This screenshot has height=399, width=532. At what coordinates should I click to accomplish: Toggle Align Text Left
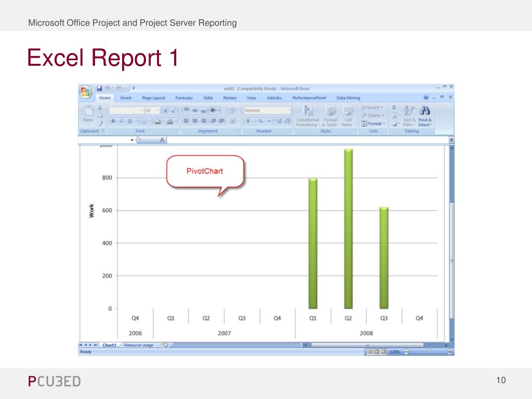pyautogui.click(x=187, y=121)
